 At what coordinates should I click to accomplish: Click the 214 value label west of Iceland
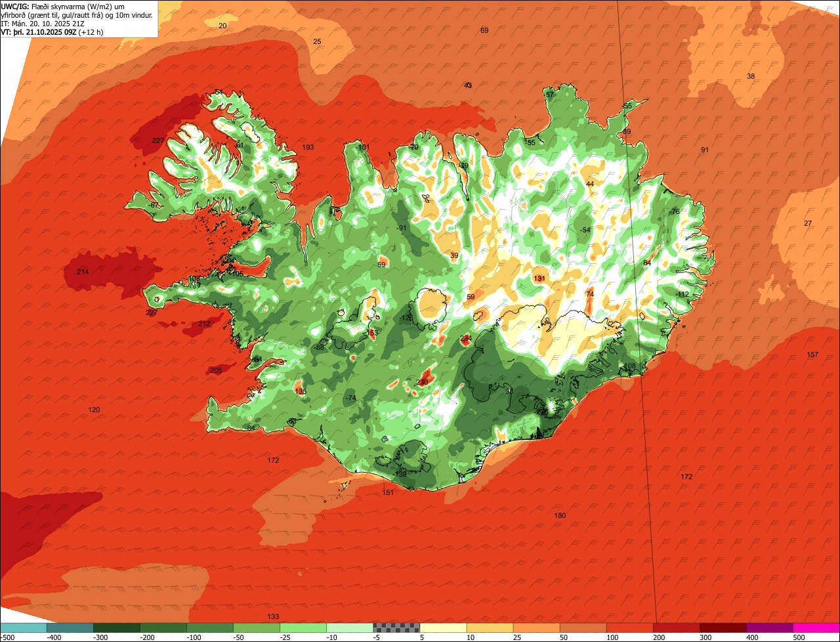(x=82, y=272)
